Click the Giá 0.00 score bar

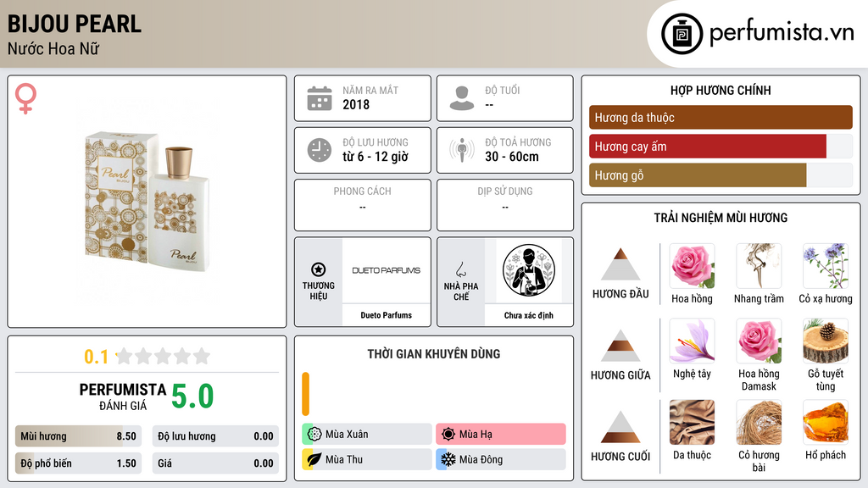point(215,463)
